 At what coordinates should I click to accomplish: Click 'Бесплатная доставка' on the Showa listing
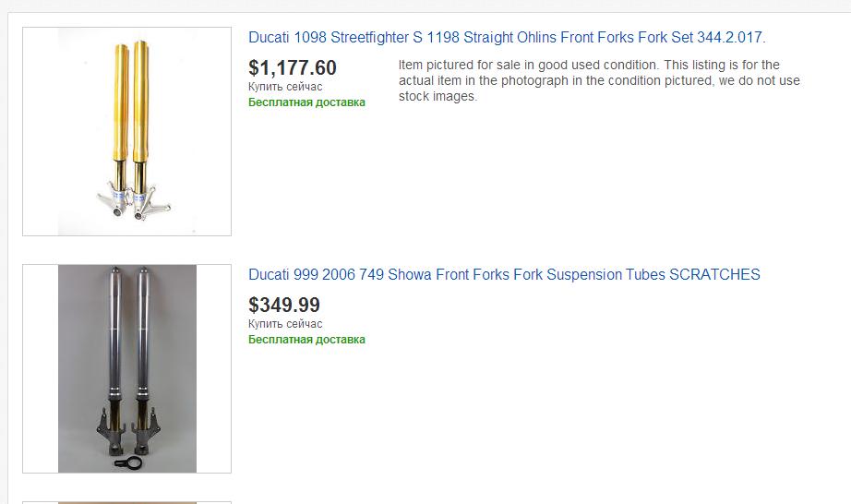click(x=306, y=340)
